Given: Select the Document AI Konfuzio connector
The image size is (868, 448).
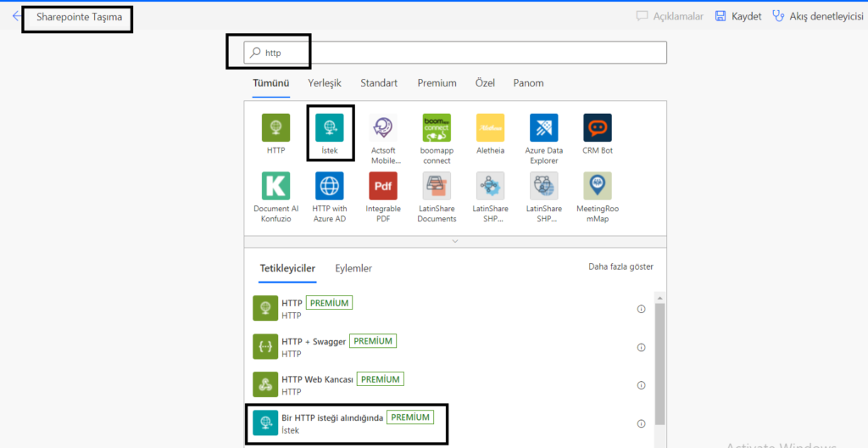Looking at the screenshot, I should pyautogui.click(x=275, y=186).
